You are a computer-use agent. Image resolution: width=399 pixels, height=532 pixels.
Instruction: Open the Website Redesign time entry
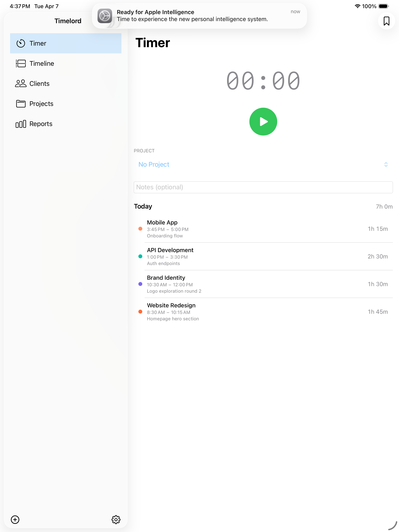[x=263, y=312]
